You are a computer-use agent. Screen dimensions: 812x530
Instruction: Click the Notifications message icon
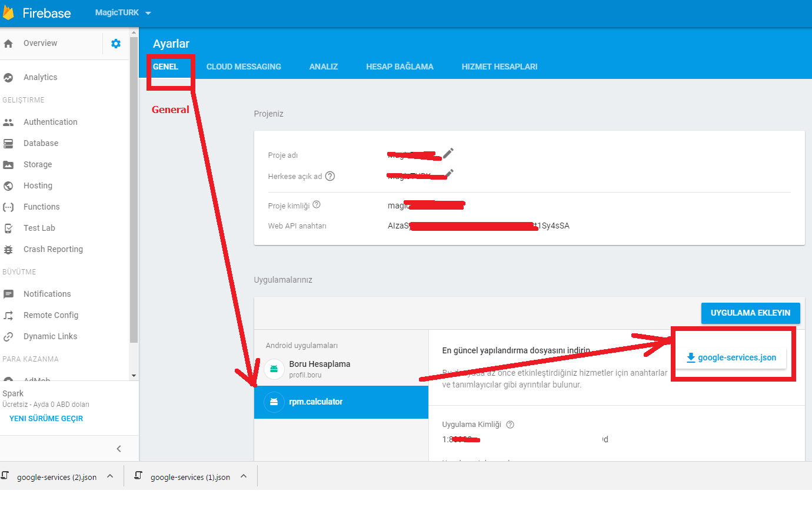[x=8, y=294]
